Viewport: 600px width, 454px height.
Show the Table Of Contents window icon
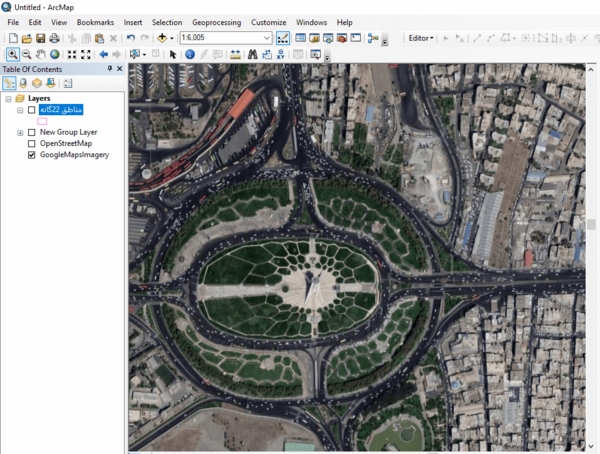point(301,38)
